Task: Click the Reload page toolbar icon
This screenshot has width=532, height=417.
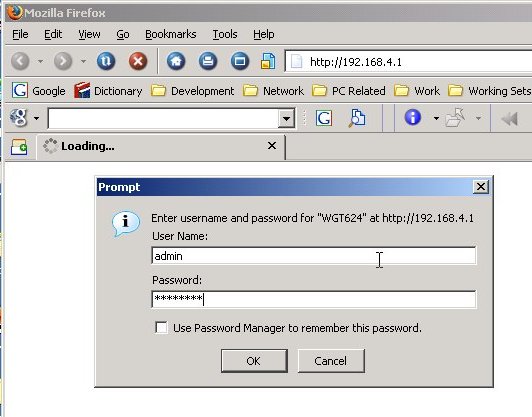Action: (106, 61)
